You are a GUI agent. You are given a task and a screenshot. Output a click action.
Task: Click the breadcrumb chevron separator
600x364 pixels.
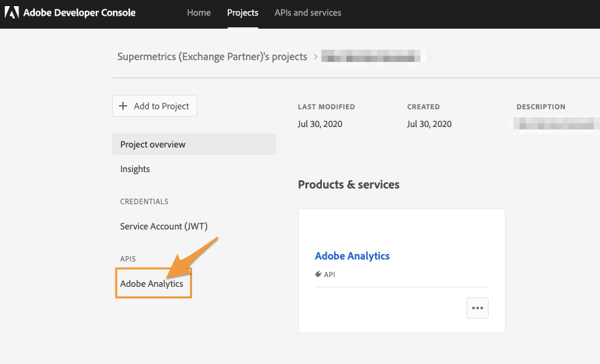[x=316, y=57]
